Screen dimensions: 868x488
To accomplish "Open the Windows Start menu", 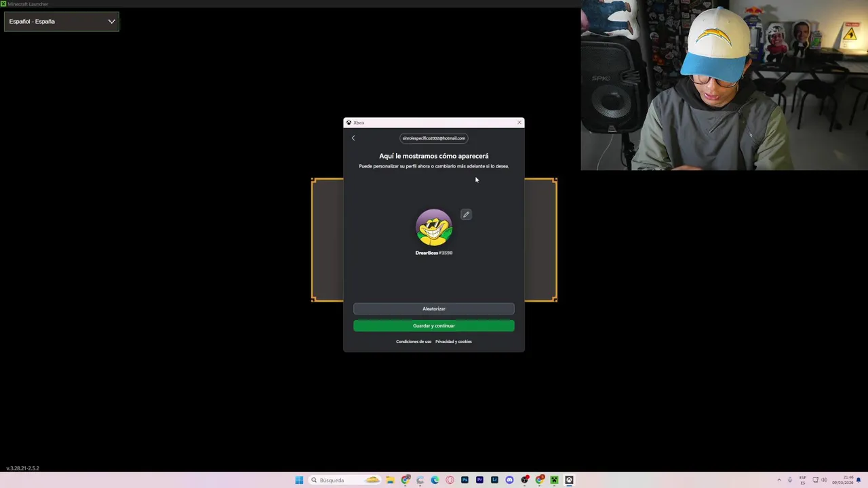I will point(299,480).
